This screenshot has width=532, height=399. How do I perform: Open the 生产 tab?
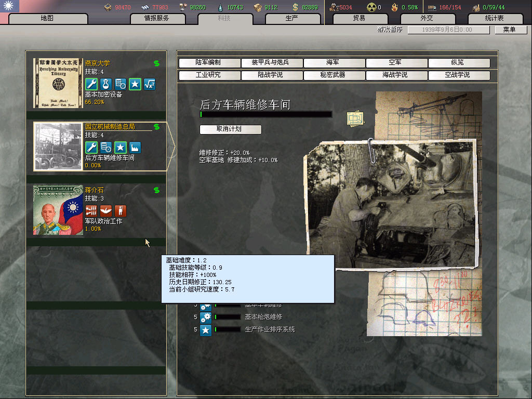(x=292, y=18)
